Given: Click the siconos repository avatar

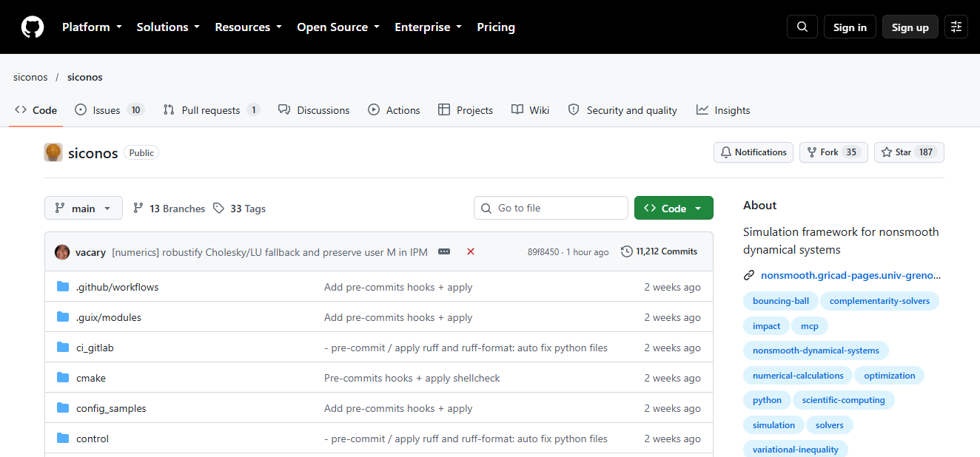Looking at the screenshot, I should click(x=53, y=152).
